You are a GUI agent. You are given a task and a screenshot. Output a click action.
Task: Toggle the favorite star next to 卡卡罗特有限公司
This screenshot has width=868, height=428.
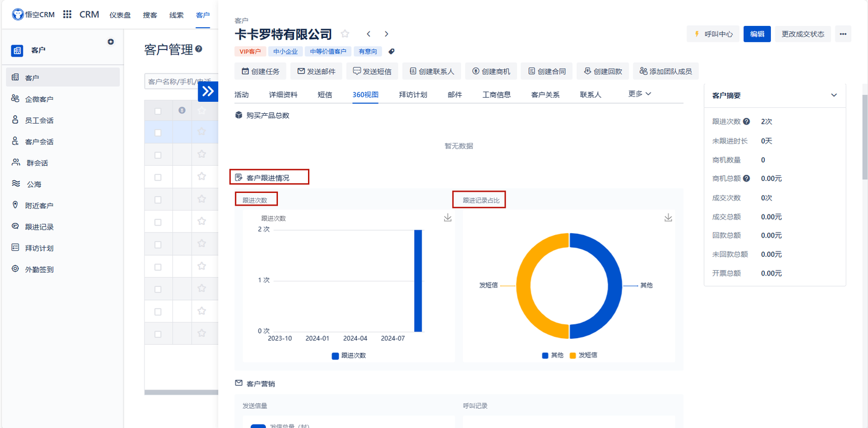coord(344,34)
